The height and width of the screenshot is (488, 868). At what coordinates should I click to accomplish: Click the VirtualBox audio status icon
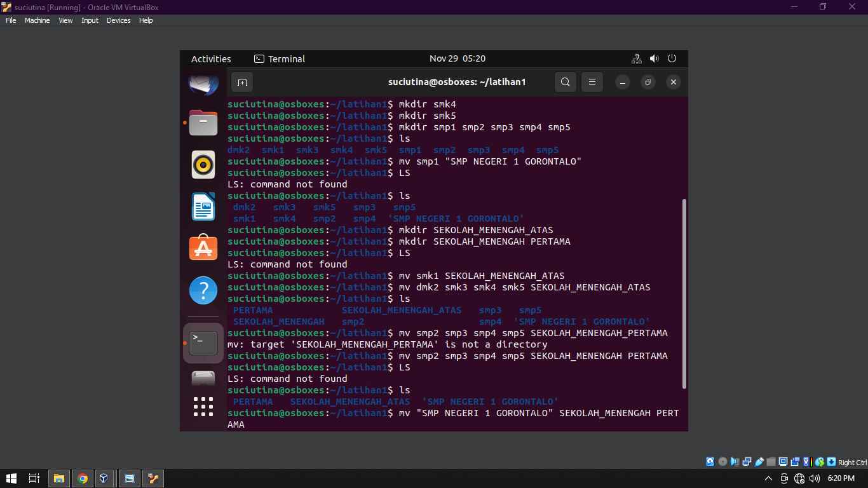tap(735, 462)
